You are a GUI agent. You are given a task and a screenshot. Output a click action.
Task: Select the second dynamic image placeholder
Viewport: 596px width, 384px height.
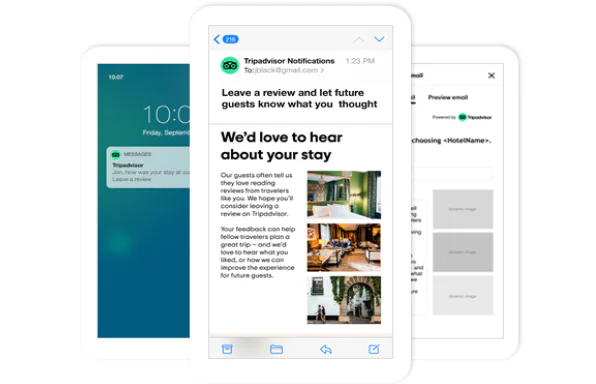(463, 252)
